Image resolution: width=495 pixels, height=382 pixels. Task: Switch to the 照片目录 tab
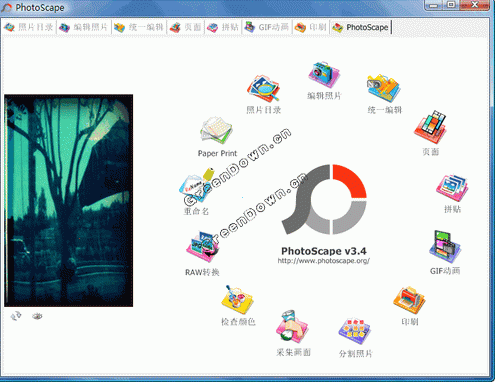tap(29, 27)
